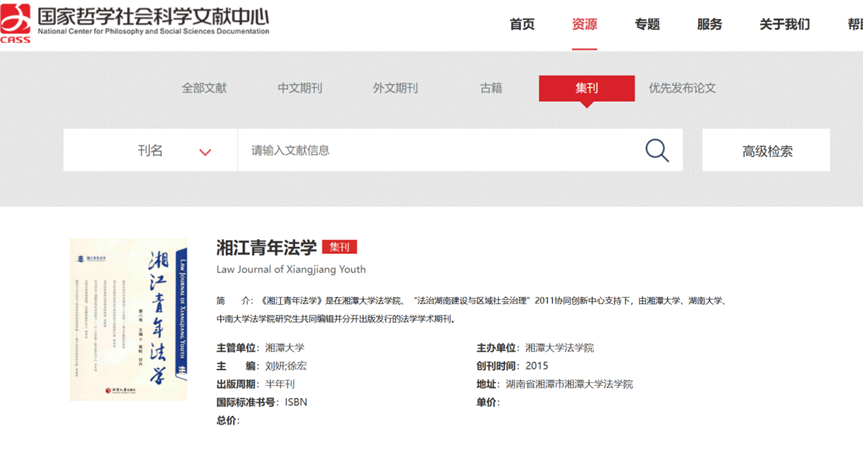Switch to the 全部文献 tab
Screen dimensions: 863x452
(x=204, y=88)
